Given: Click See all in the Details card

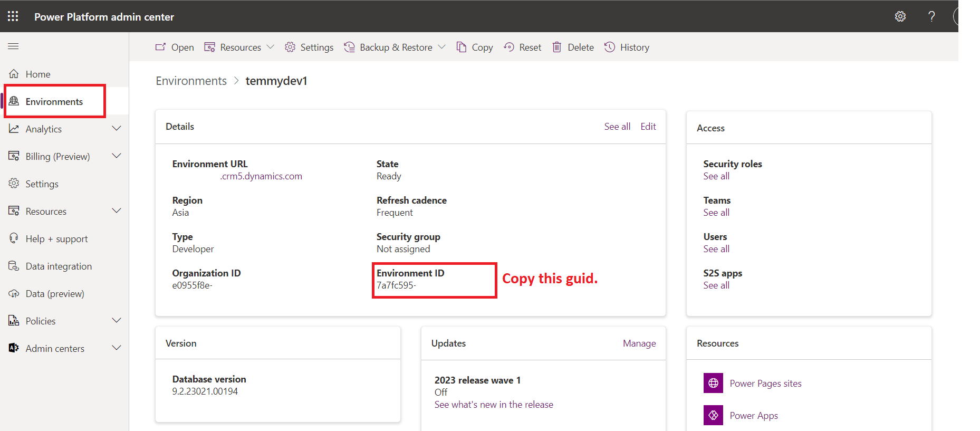Looking at the screenshot, I should pos(617,127).
